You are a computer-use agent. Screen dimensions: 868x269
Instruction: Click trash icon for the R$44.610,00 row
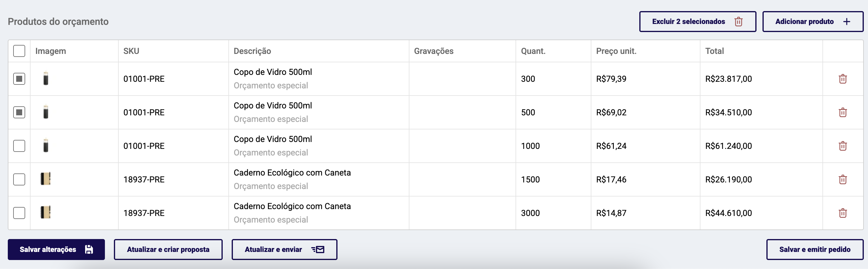[x=843, y=213]
